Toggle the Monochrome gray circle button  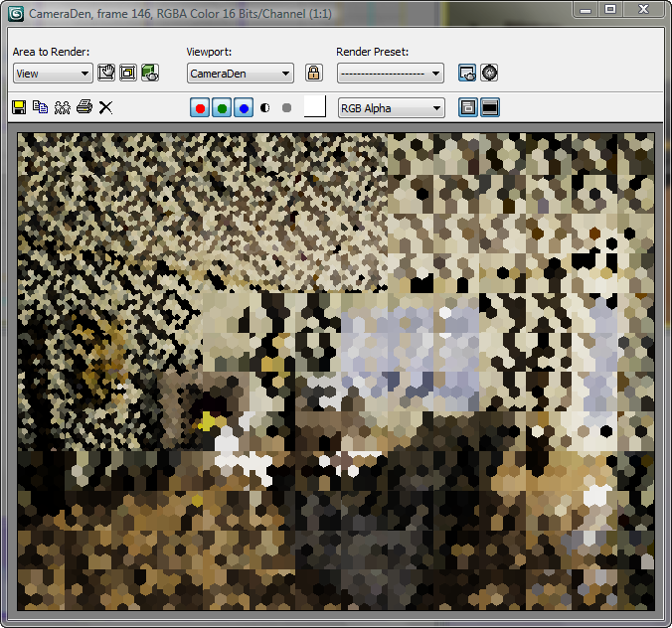(286, 107)
